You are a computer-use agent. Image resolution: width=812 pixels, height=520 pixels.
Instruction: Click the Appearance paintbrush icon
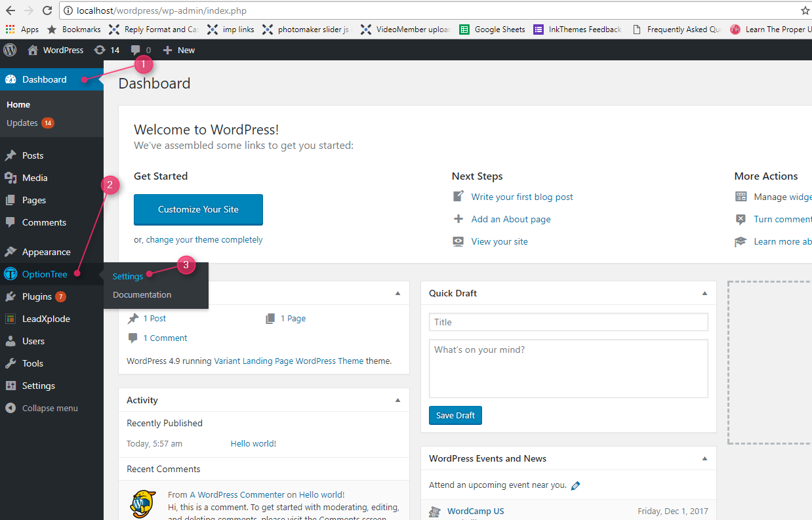pos(10,252)
